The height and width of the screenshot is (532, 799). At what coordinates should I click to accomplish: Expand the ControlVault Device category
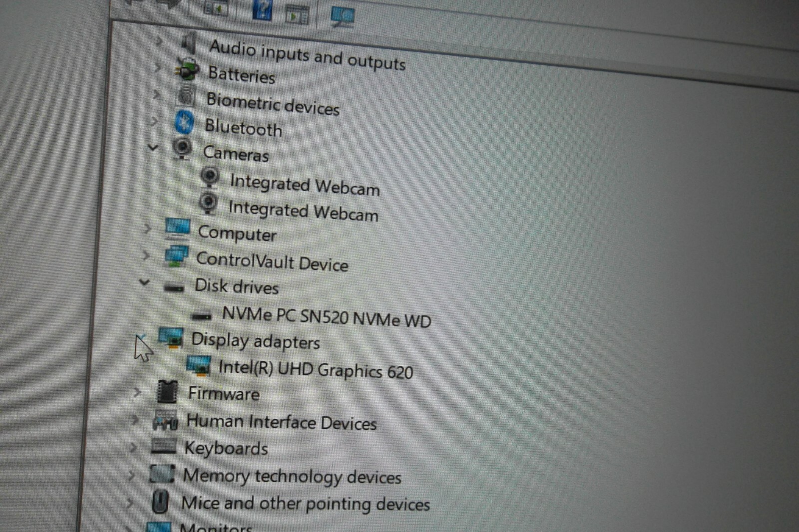145,256
